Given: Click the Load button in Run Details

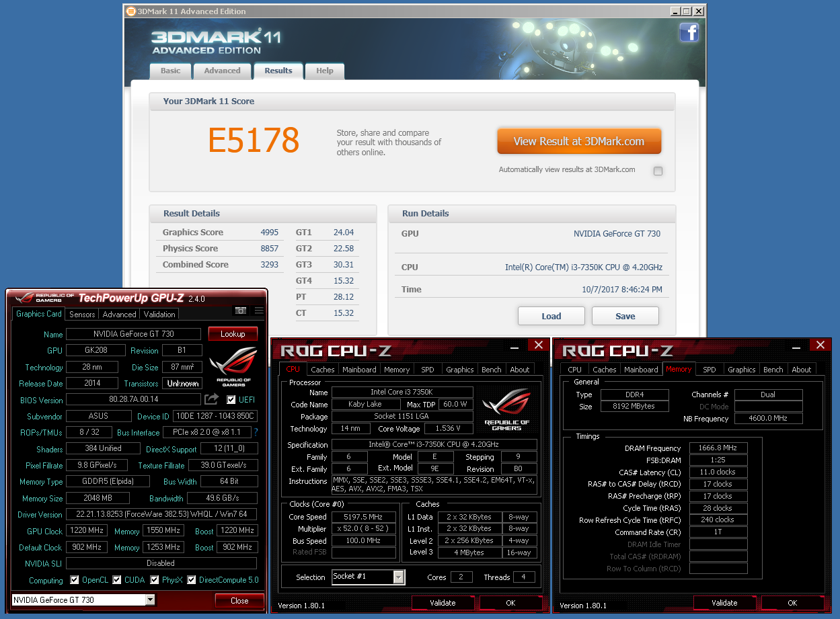Looking at the screenshot, I should click(x=551, y=316).
